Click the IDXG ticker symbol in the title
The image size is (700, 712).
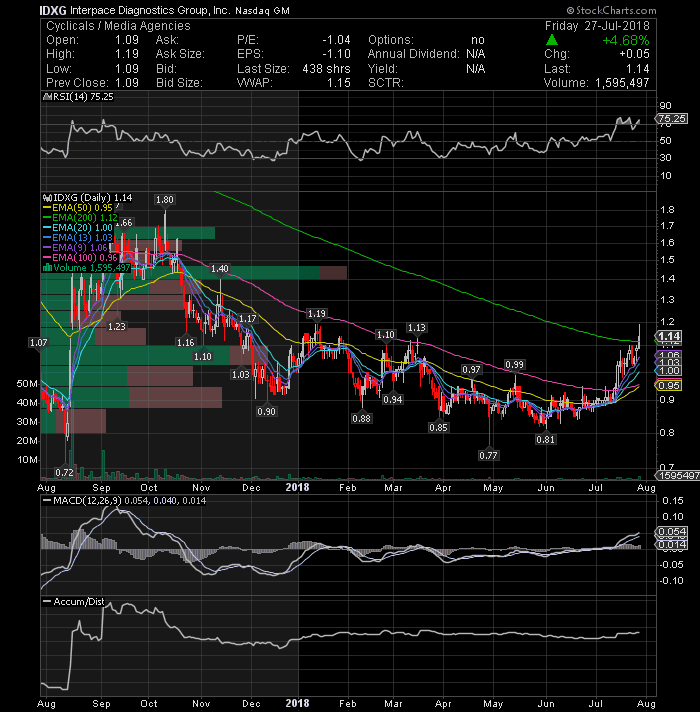point(53,10)
